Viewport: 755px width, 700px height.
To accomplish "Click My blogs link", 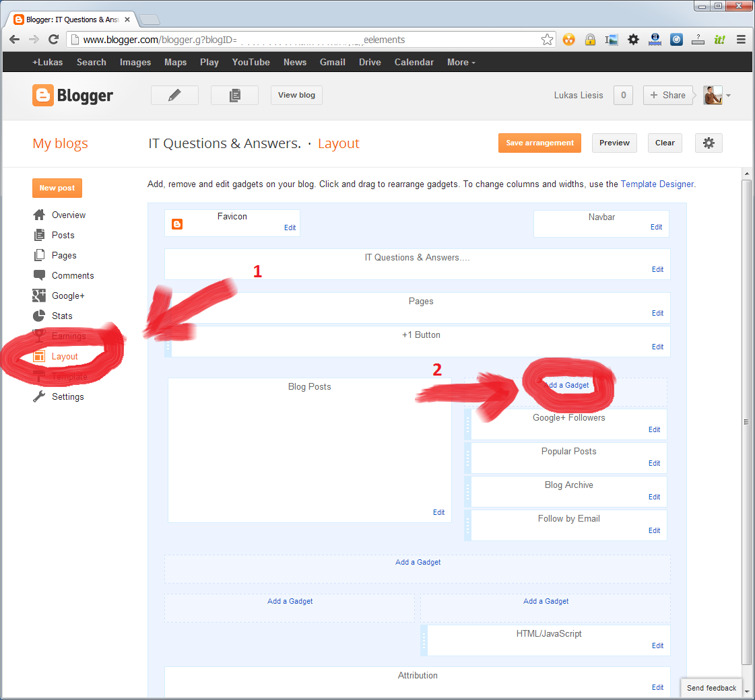I will (x=60, y=143).
